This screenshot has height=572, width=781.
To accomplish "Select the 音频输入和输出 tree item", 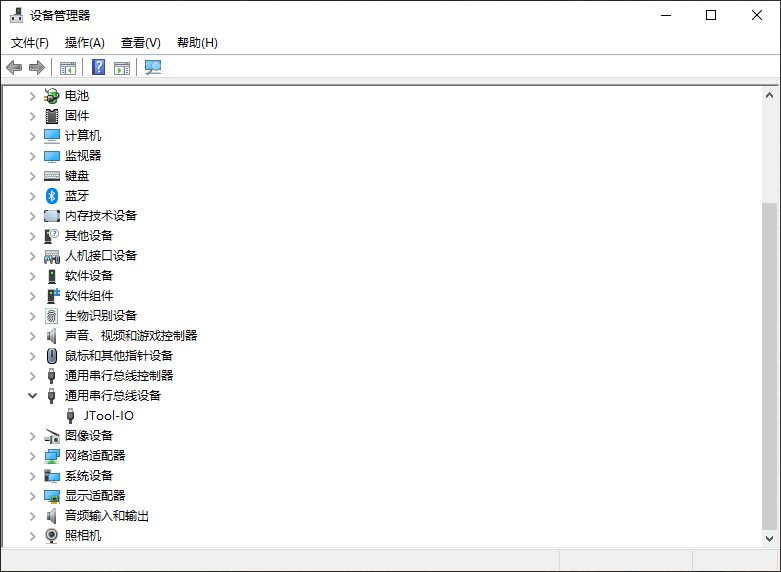I will pos(107,516).
